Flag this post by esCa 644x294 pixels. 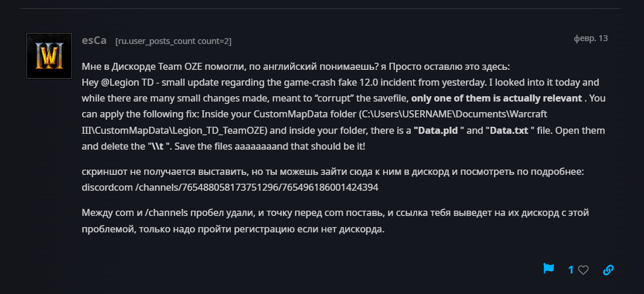point(548,269)
